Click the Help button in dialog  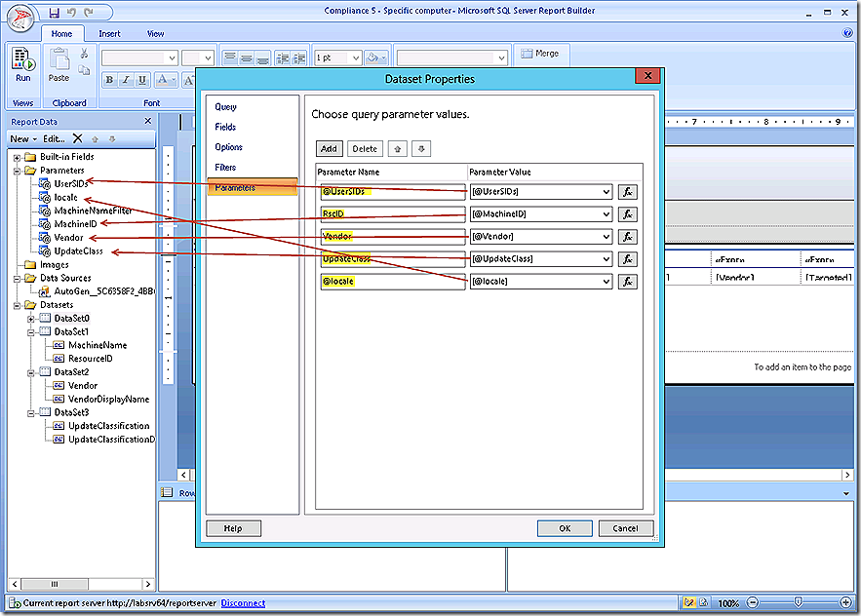233,528
